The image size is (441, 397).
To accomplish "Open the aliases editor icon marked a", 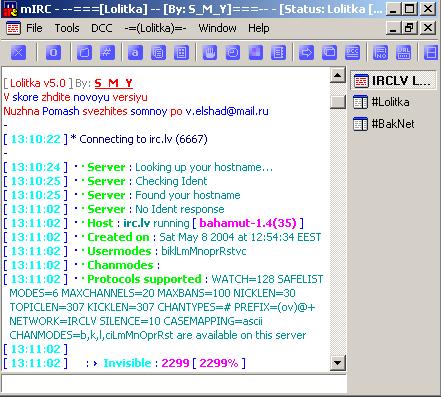I will coord(135,52).
